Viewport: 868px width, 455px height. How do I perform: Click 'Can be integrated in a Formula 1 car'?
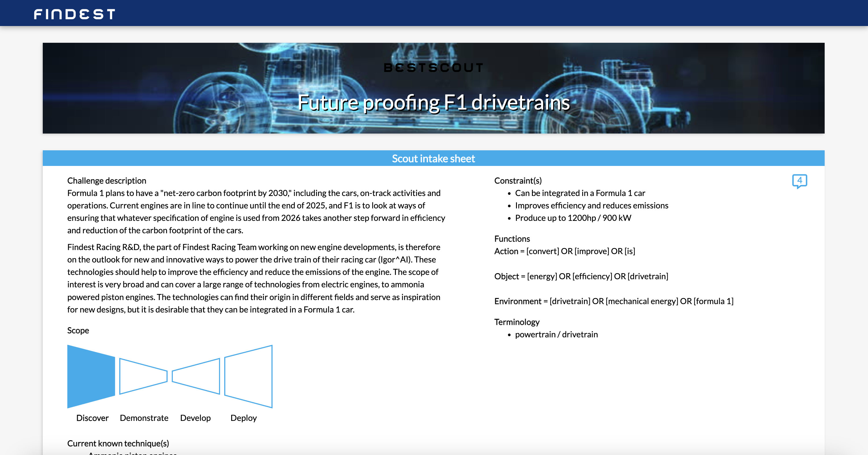tap(580, 193)
